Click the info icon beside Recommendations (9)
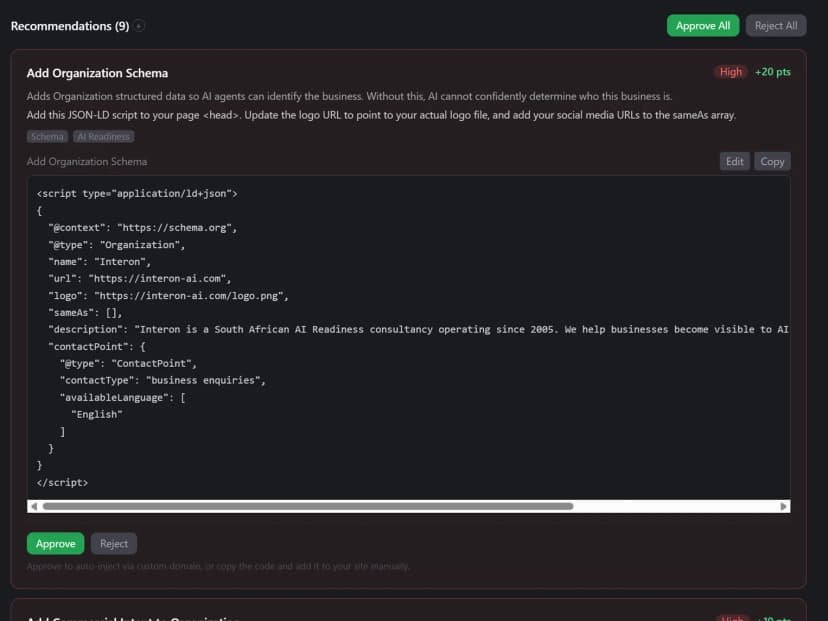828x621 pixels. pyautogui.click(x=139, y=26)
